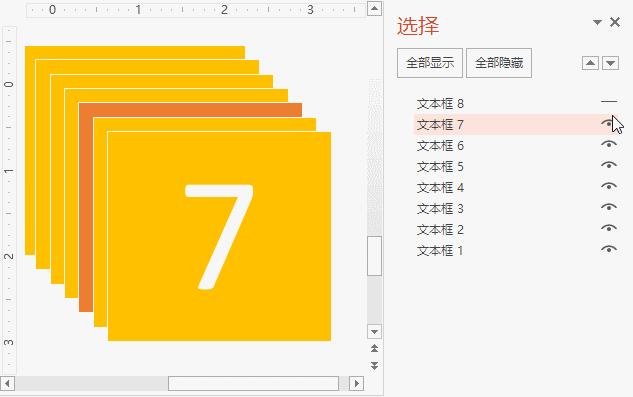
Task: Select the front yellow box showing 7
Action: tap(219, 236)
